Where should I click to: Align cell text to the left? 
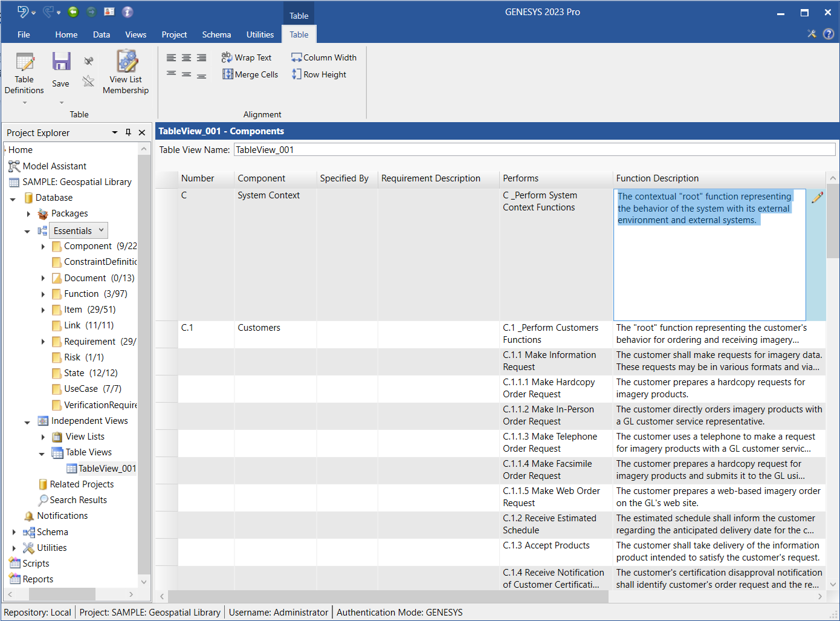[x=172, y=57]
